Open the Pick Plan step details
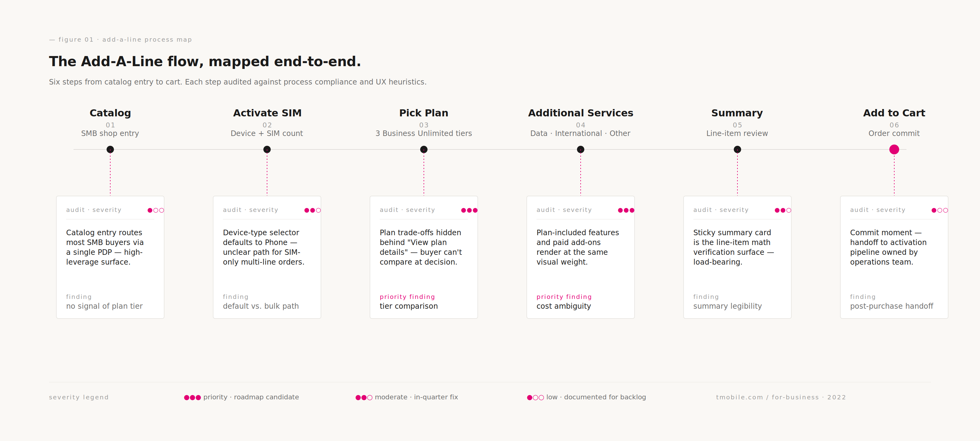Image resolution: width=980 pixels, height=441 pixels. pyautogui.click(x=424, y=257)
